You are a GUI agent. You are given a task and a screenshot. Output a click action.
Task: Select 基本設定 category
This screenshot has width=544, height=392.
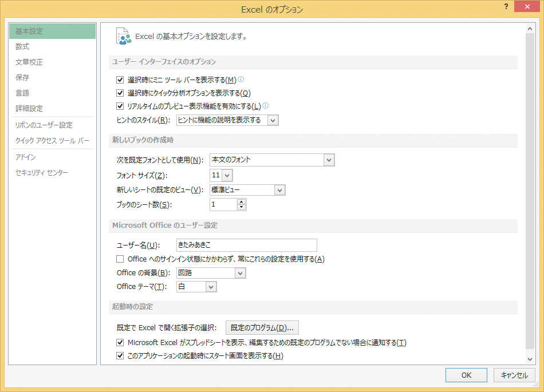coord(52,31)
